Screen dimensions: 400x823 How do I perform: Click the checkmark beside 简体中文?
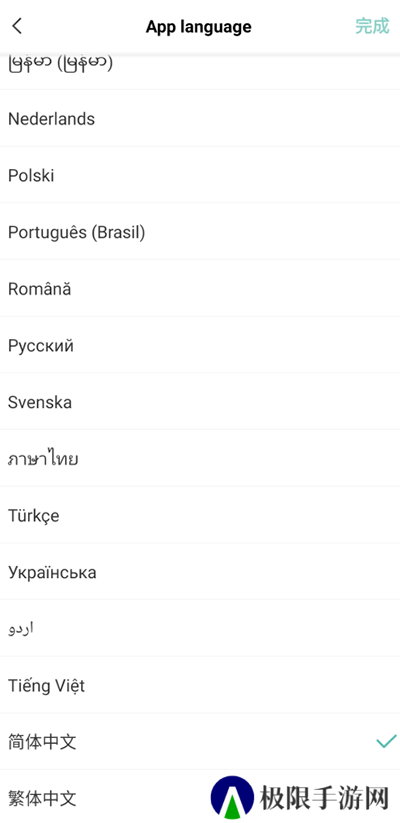[386, 741]
